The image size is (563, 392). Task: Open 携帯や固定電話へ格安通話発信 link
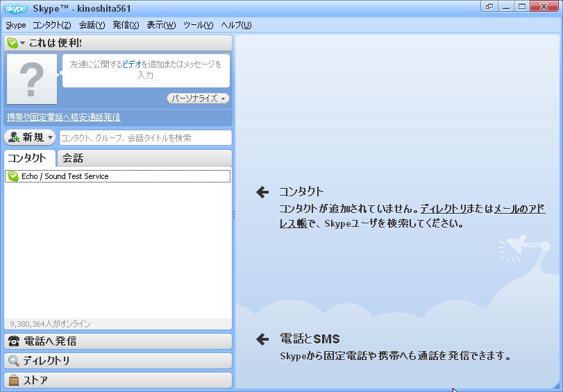pos(64,117)
